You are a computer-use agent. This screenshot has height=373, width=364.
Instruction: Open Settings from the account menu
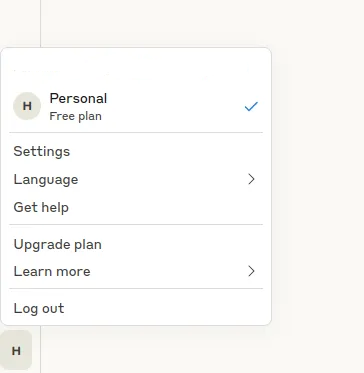click(x=136, y=151)
